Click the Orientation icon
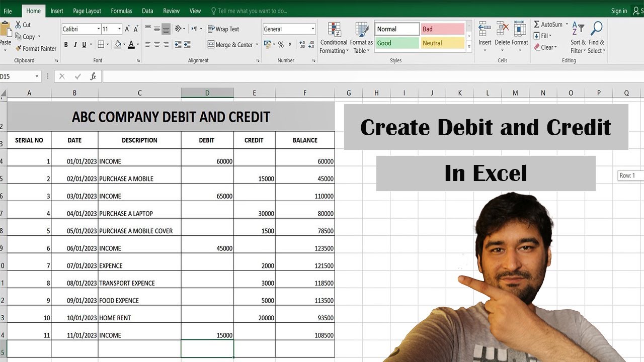This screenshot has width=644, height=362. tap(178, 29)
